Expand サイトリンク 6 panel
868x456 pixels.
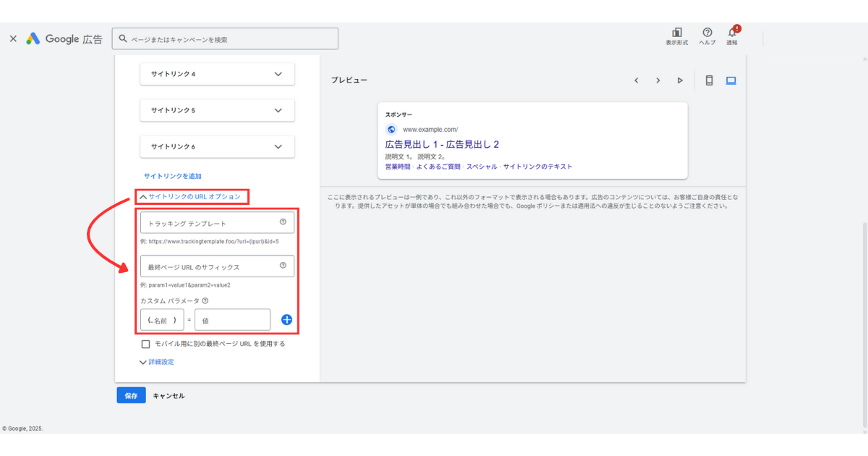[217, 146]
